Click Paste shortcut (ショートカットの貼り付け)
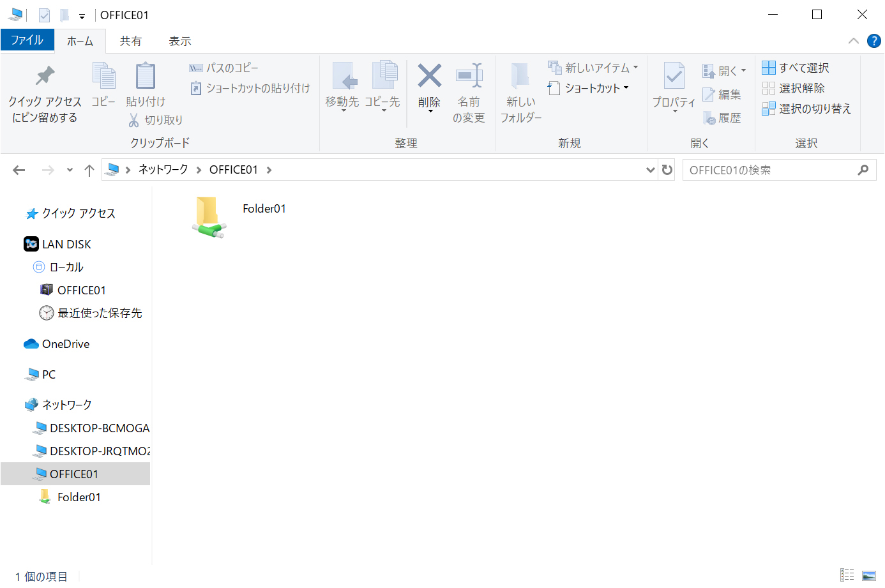The width and height of the screenshot is (885, 588). click(x=250, y=88)
